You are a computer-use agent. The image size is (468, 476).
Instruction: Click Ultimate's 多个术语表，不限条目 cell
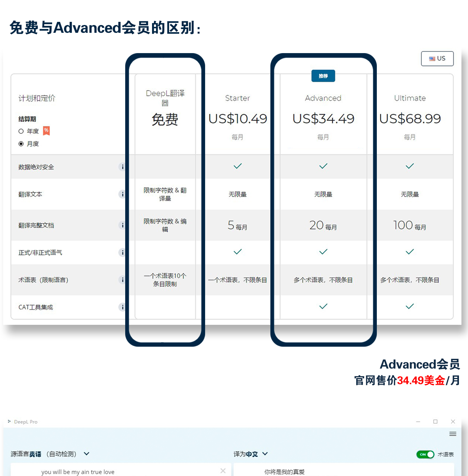tap(410, 280)
